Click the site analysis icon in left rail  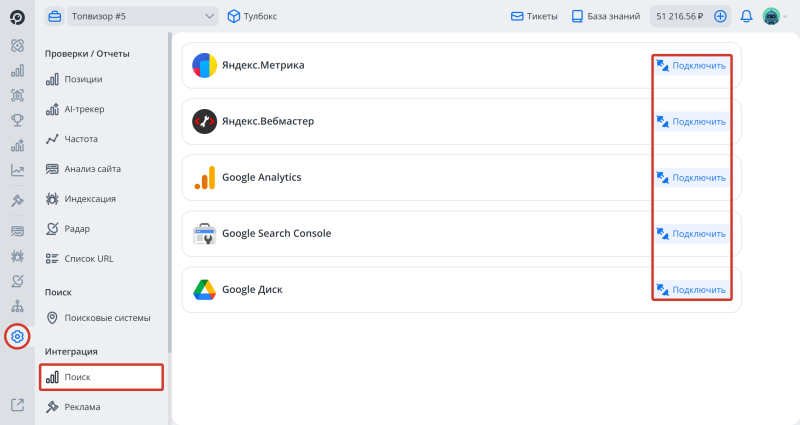(x=17, y=231)
